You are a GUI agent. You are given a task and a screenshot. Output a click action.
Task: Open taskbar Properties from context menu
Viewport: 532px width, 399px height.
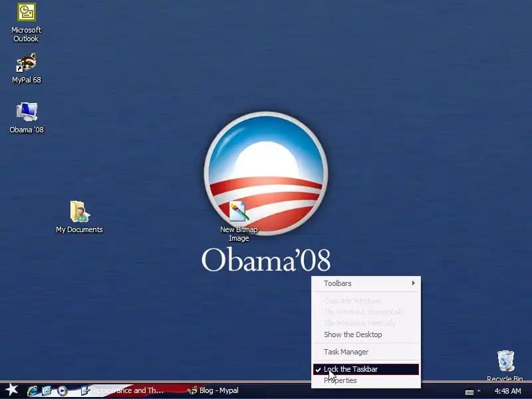pyautogui.click(x=366, y=380)
